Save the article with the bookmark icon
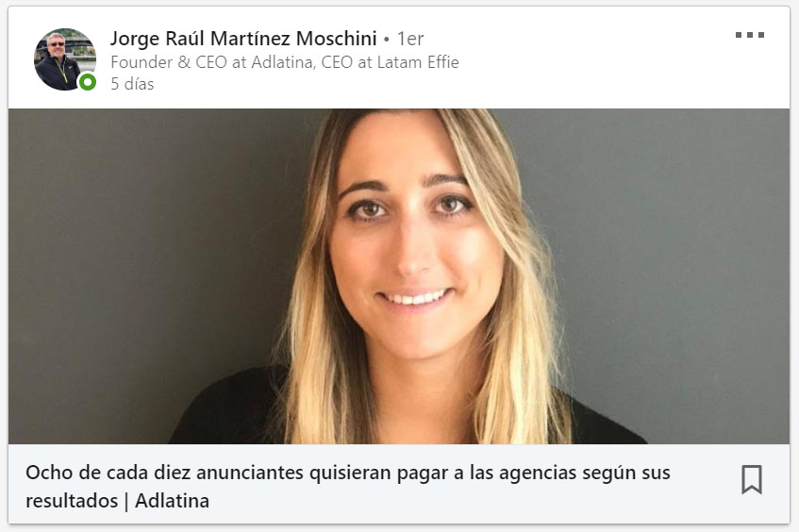 [x=752, y=479]
